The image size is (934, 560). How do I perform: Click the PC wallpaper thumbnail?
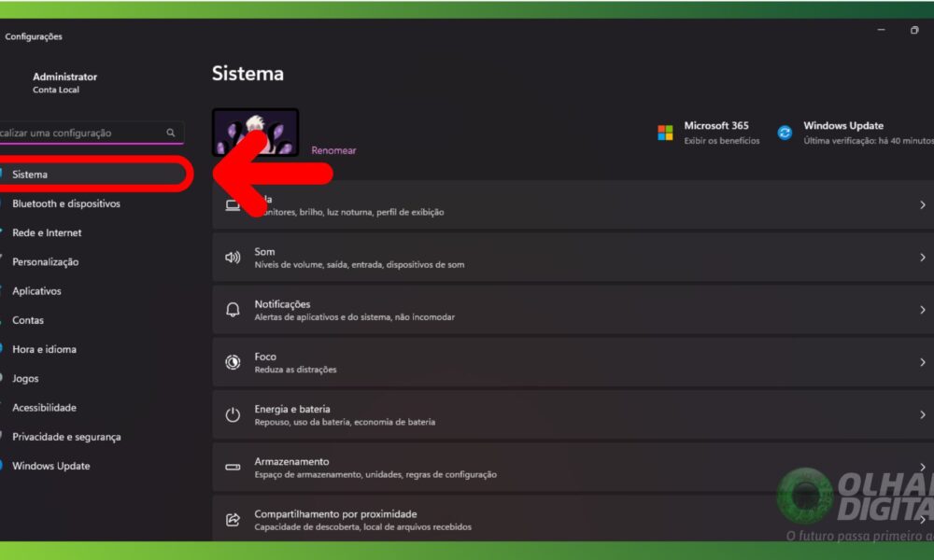[255, 132]
